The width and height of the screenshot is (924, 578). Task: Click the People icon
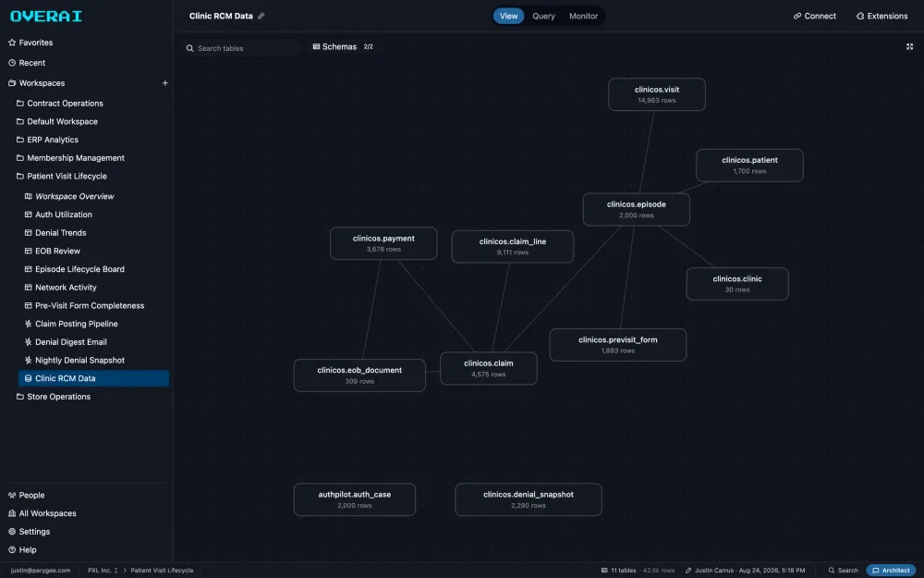(x=12, y=496)
